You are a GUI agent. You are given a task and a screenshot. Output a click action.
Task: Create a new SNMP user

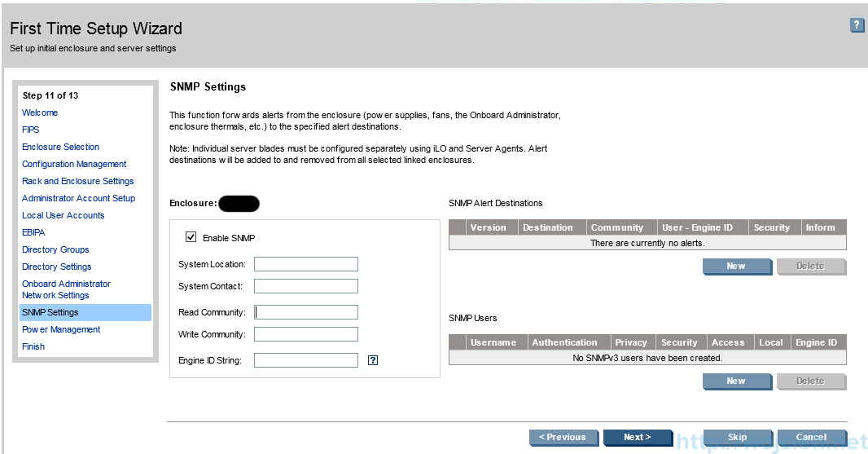pyautogui.click(x=736, y=381)
